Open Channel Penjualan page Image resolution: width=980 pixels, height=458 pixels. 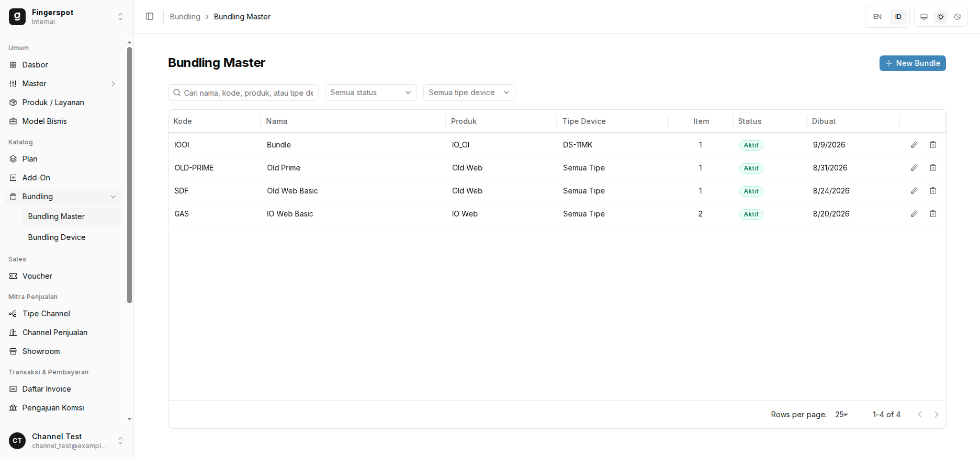[63, 333]
